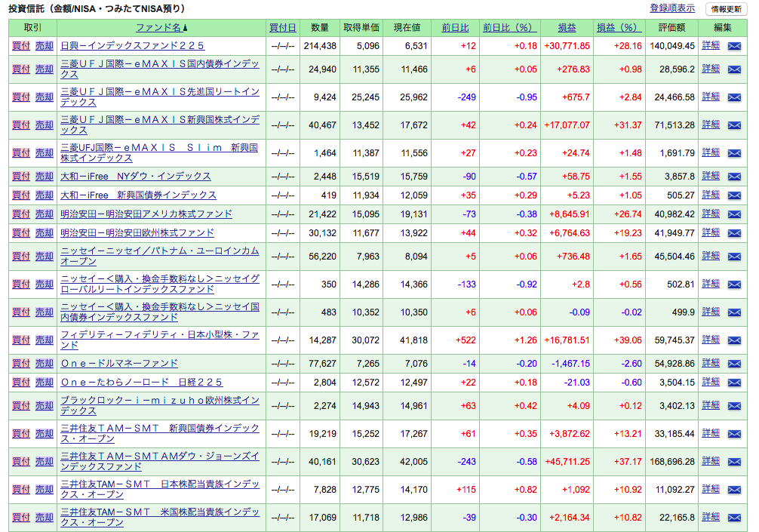The height and width of the screenshot is (532, 759).
Task: Select profit cell +45,711.25
Action: [567, 462]
